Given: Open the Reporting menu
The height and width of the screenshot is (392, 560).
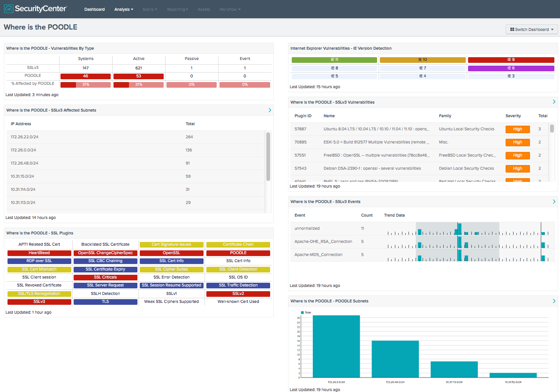Looking at the screenshot, I should click(x=177, y=9).
